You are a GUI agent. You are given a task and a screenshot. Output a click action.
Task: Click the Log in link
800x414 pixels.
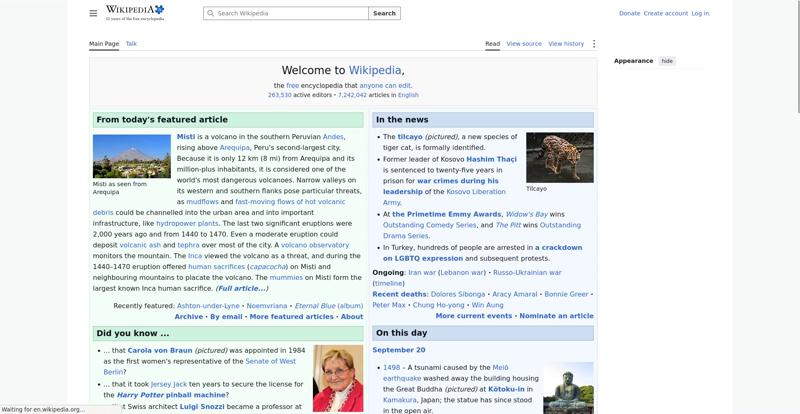coord(700,13)
